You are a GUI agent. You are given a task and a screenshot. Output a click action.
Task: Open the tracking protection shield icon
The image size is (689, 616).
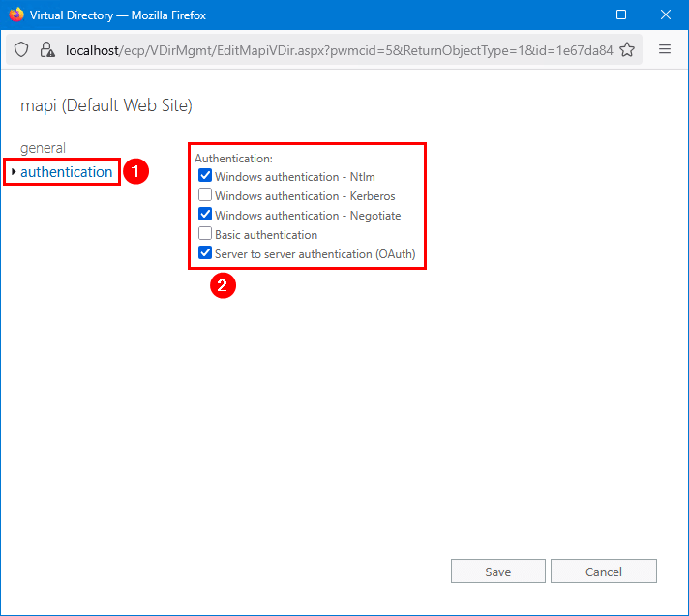tap(22, 49)
